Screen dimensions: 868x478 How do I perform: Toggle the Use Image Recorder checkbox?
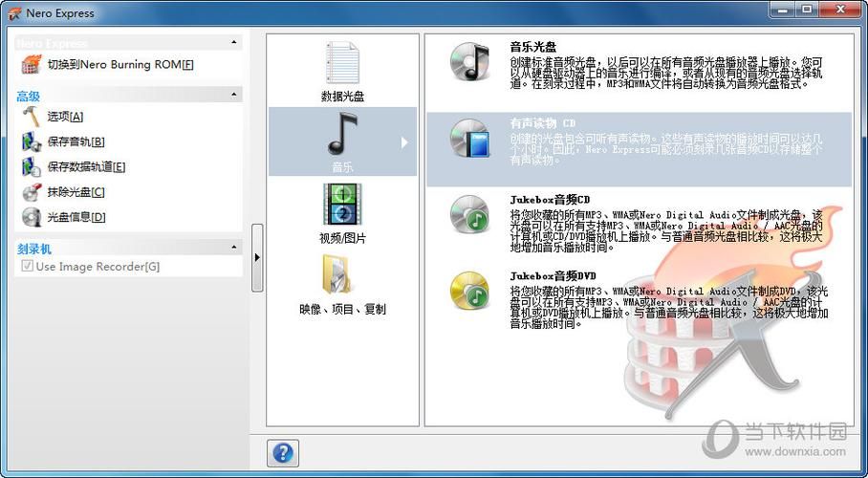[27, 267]
